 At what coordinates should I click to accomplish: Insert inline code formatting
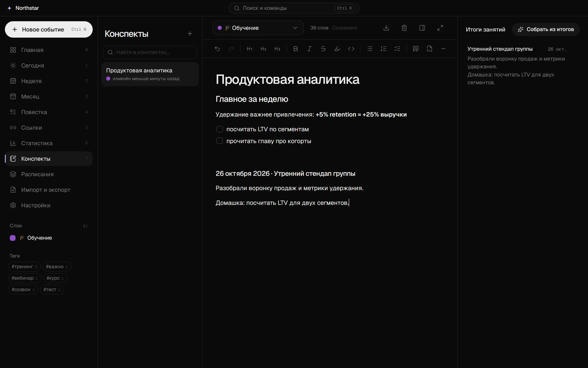pyautogui.click(x=351, y=49)
